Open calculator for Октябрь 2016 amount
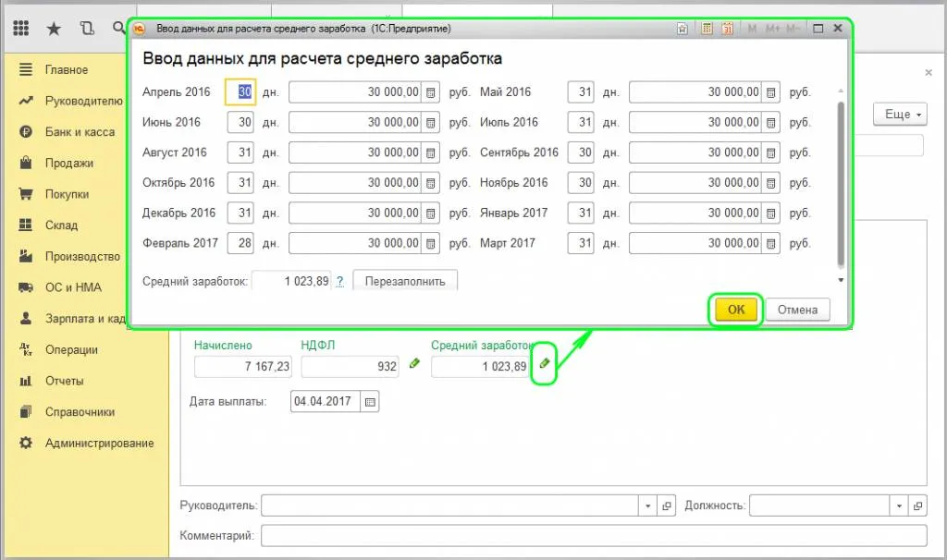This screenshot has height=560, width=947. [431, 183]
